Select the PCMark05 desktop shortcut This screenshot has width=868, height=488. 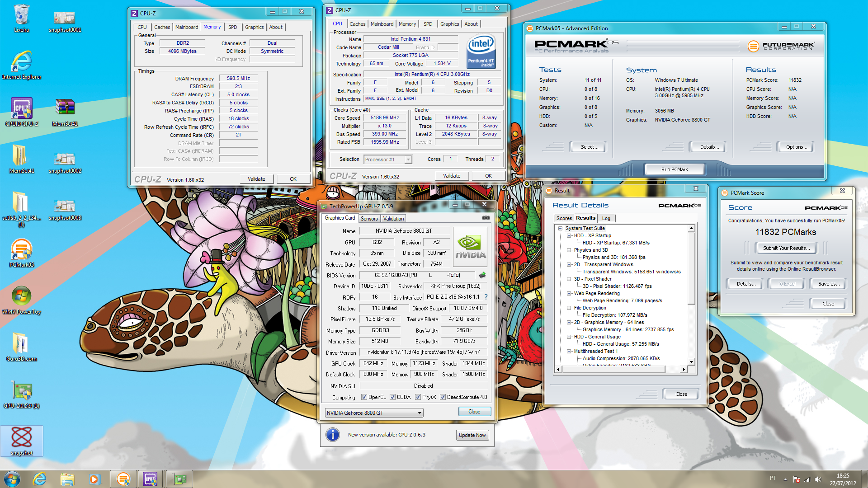tap(21, 253)
